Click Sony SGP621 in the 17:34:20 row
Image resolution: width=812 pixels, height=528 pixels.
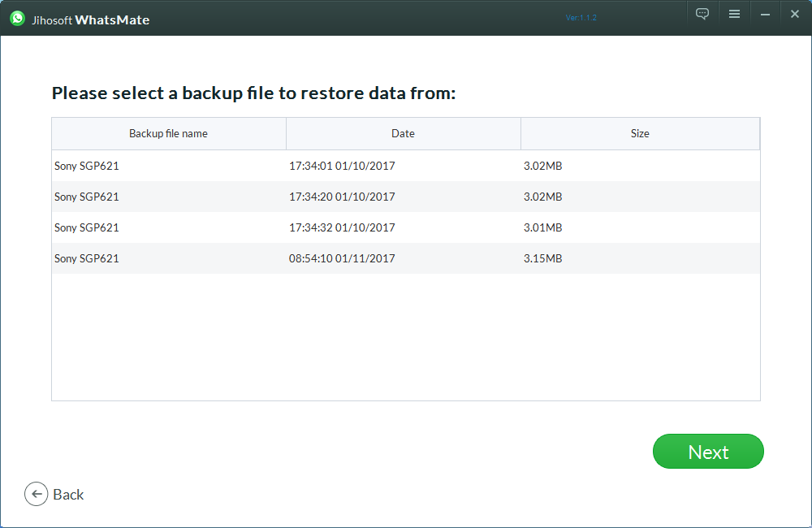point(87,197)
